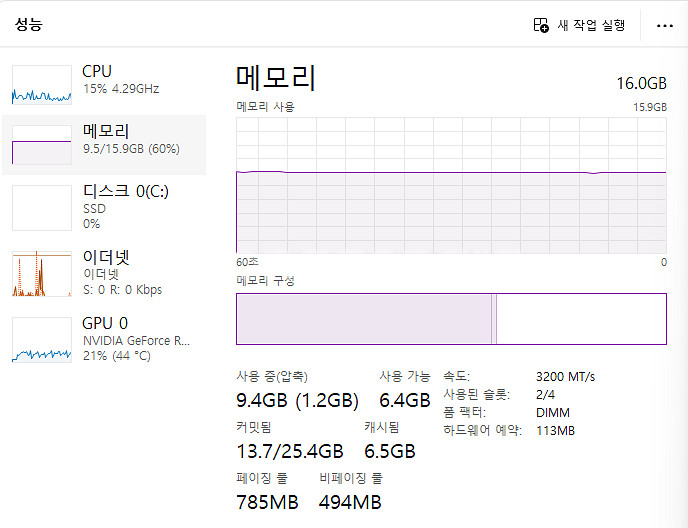Image resolution: width=688 pixels, height=528 pixels.
Task: Click the 9.4GB (1.2GB) in-use value
Action: pyautogui.click(x=297, y=400)
